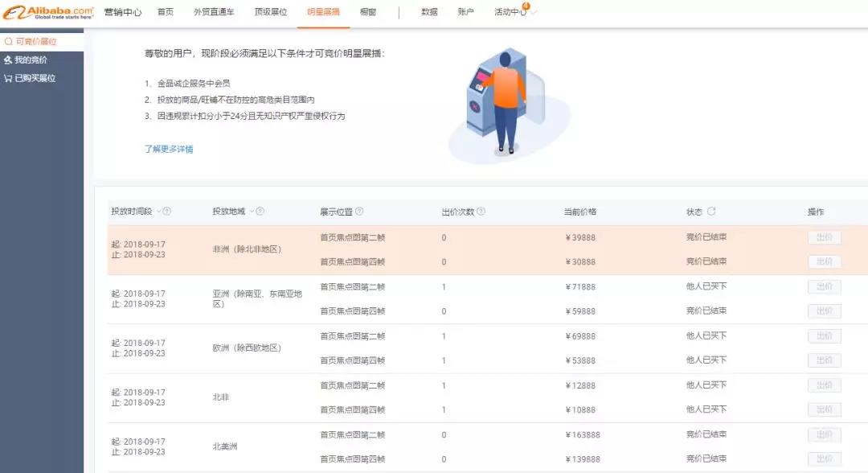Viewport: 868px width, 473px height.
Task: Click the 了解更多详情 link
Action: pyautogui.click(x=169, y=149)
